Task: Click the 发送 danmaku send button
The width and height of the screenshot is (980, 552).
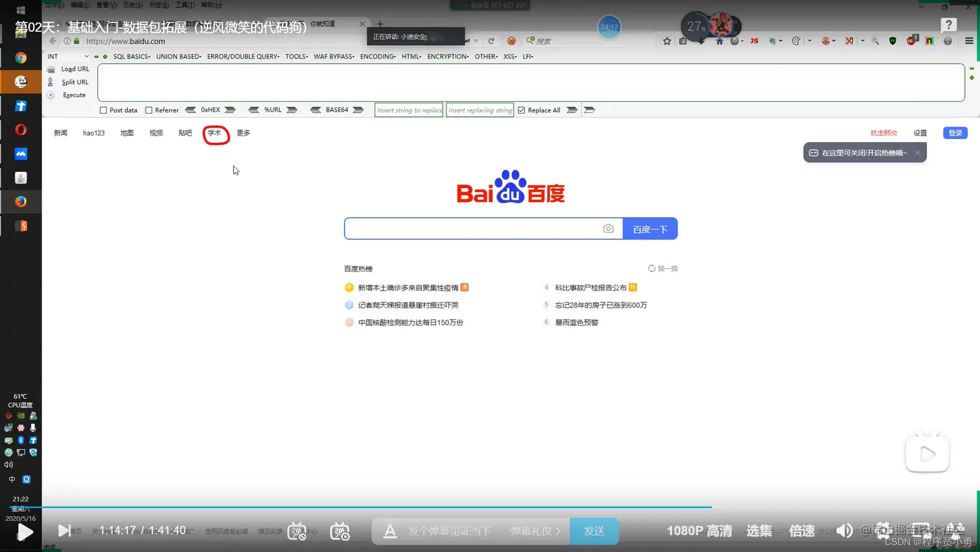Action: click(x=594, y=531)
